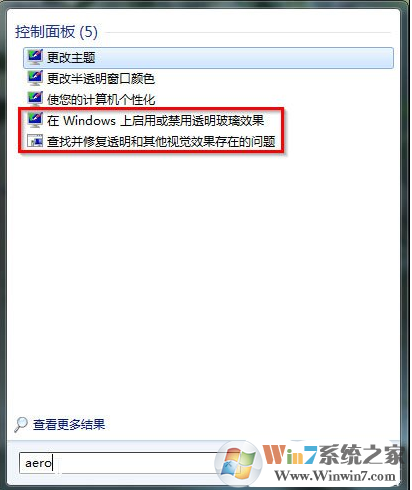Click the personalization icon for 使您的计算机个性化
412x490 pixels.
pyautogui.click(x=35, y=99)
